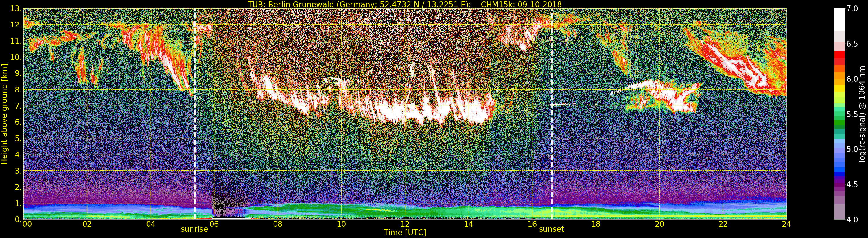Select colorbar tick value "6.5"

pyautogui.click(x=852, y=44)
